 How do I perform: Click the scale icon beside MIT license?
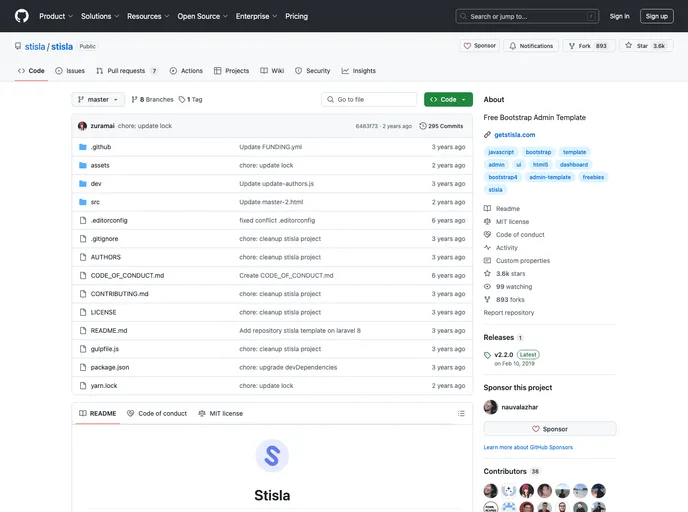[x=487, y=222]
